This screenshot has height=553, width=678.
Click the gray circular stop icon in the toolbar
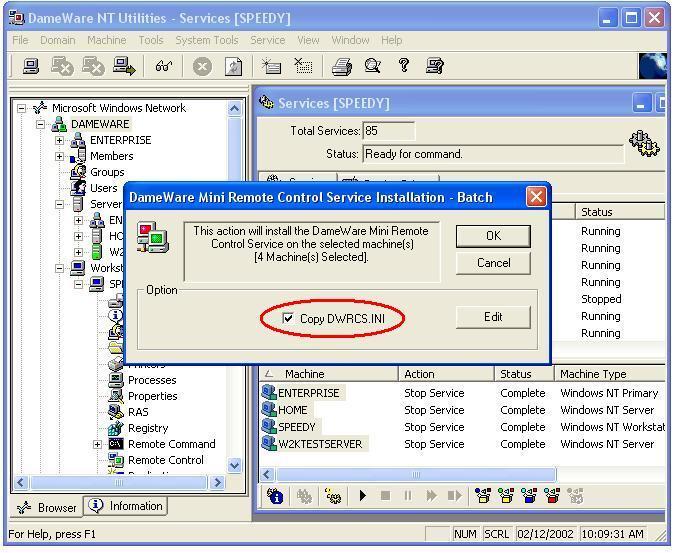[202, 67]
